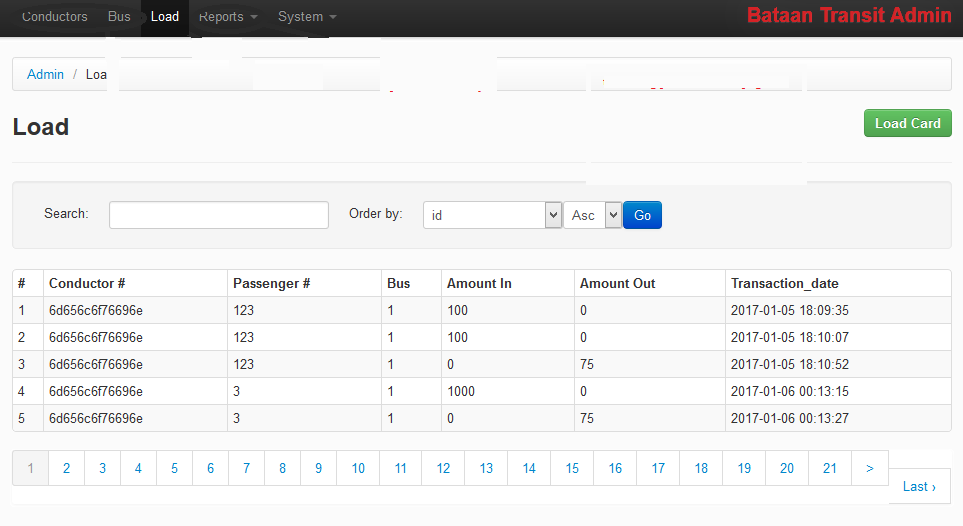
Task: Jump to the Last page link
Action: (x=919, y=486)
